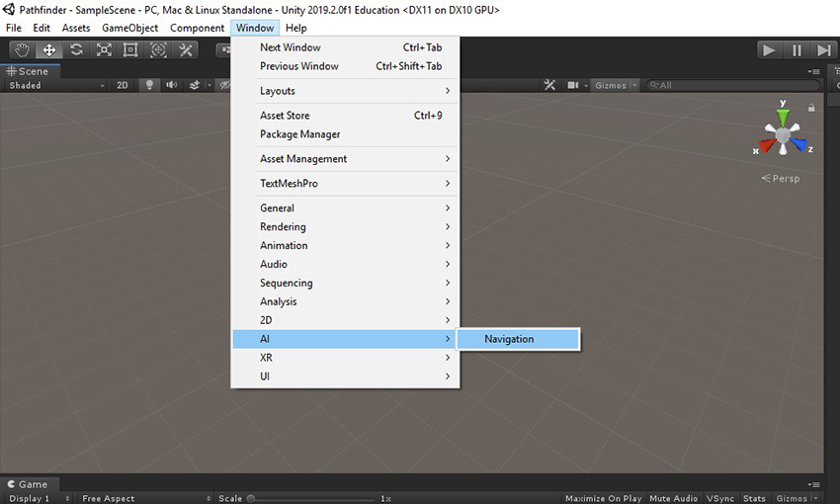
Task: Click the Pause button
Action: 797,50
